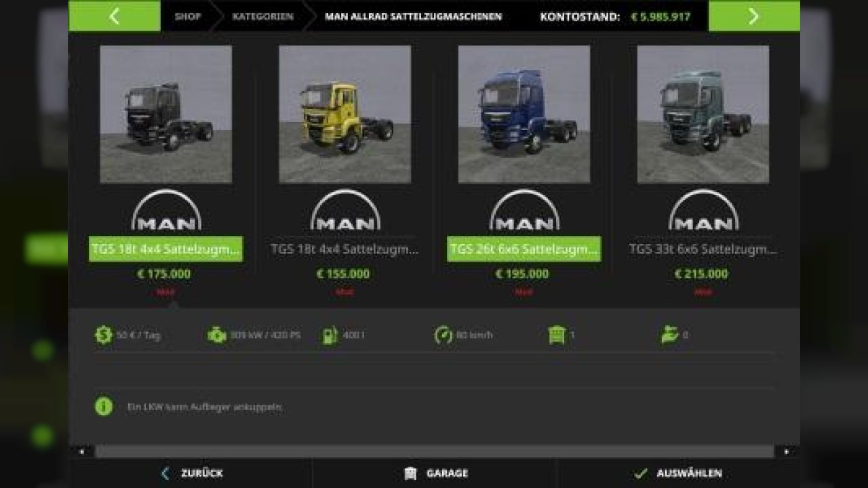The width and height of the screenshot is (868, 488).
Task: Open the Garage button
Action: (435, 474)
